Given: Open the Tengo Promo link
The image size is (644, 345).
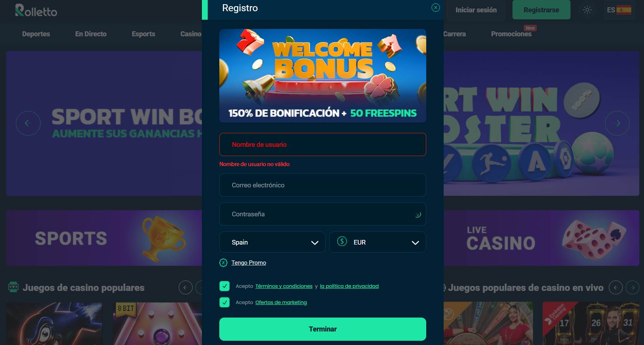Looking at the screenshot, I should (249, 263).
